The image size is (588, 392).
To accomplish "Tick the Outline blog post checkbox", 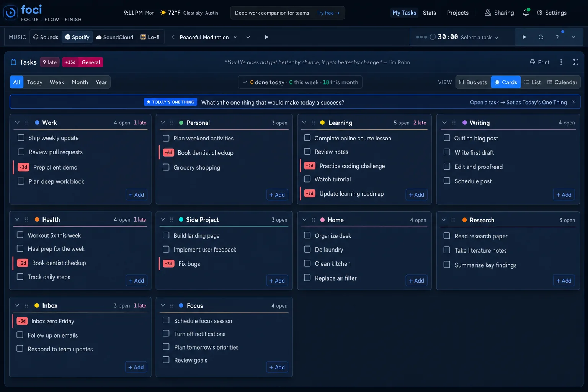I will (x=447, y=138).
